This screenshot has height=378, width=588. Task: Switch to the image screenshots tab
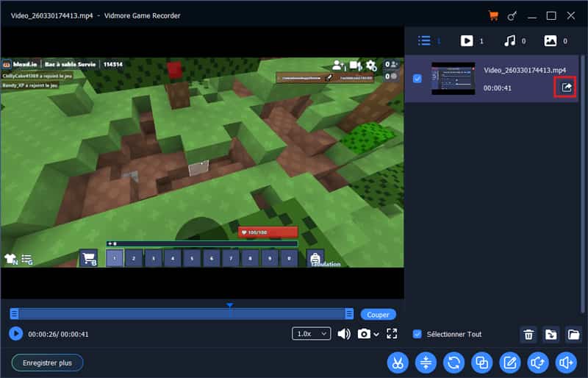point(556,40)
